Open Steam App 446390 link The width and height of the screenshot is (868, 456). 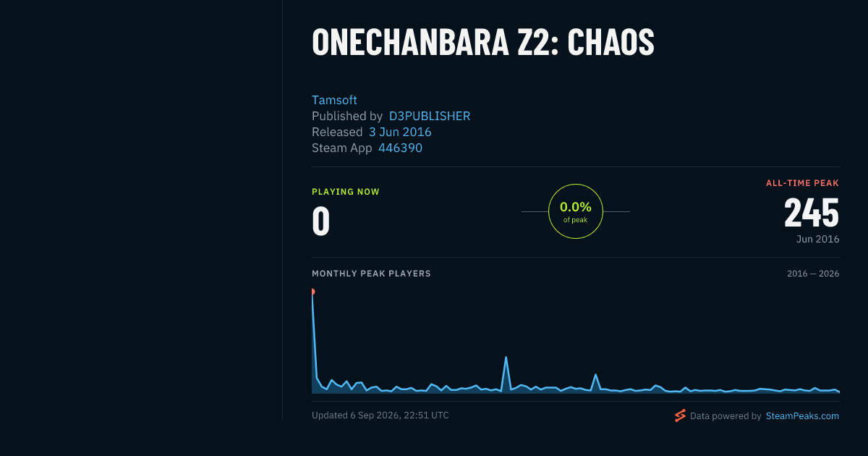[400, 148]
